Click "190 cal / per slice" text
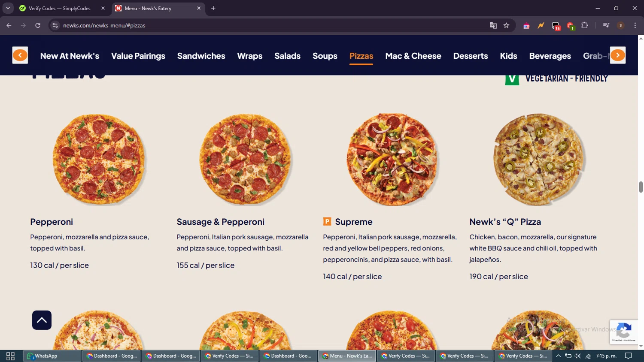The image size is (644, 362). (x=498, y=277)
